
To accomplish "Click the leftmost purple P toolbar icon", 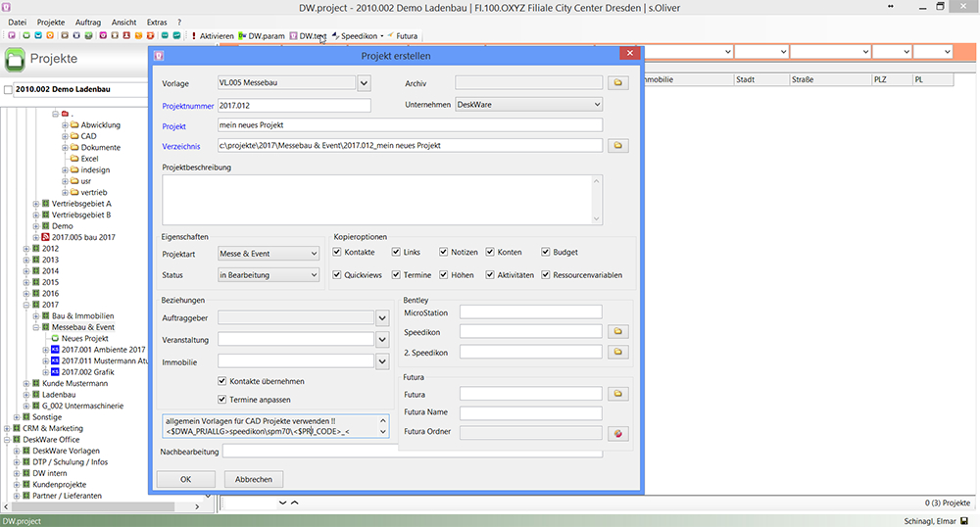I will point(12,35).
